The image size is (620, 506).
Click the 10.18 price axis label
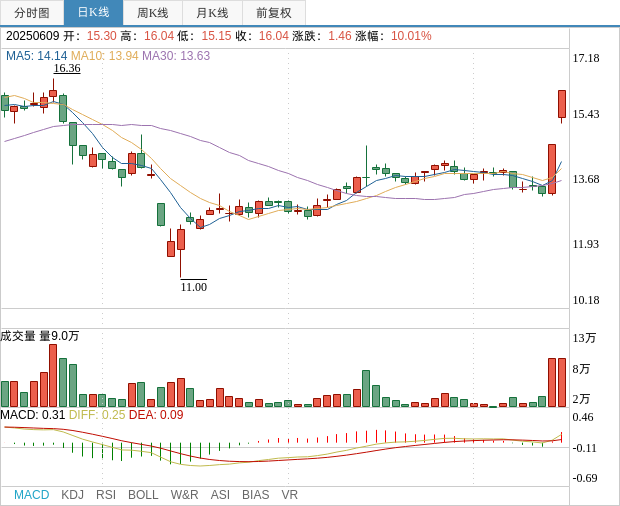click(x=586, y=300)
